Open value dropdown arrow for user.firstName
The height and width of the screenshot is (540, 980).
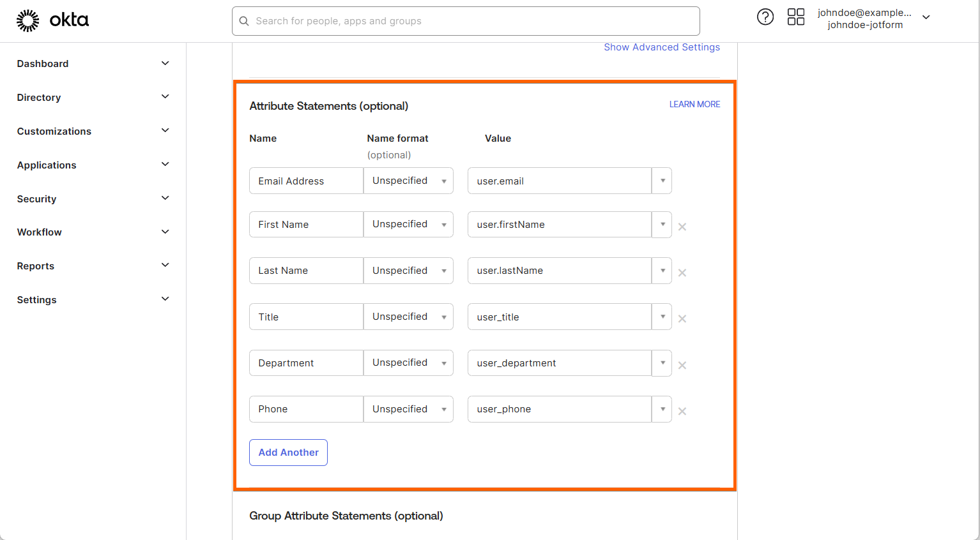[x=662, y=225]
